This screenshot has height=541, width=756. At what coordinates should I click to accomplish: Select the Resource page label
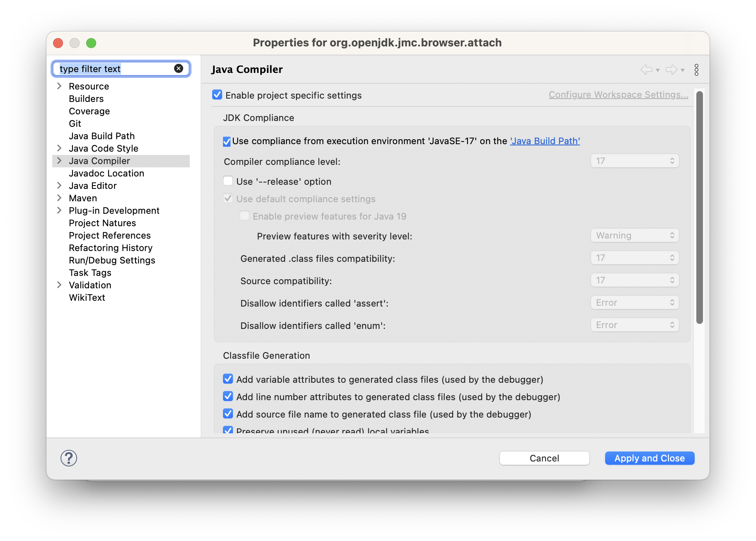(89, 86)
